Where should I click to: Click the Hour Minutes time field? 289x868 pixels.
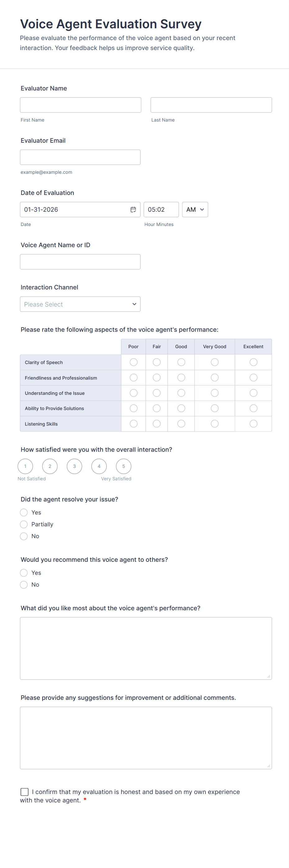(x=161, y=210)
